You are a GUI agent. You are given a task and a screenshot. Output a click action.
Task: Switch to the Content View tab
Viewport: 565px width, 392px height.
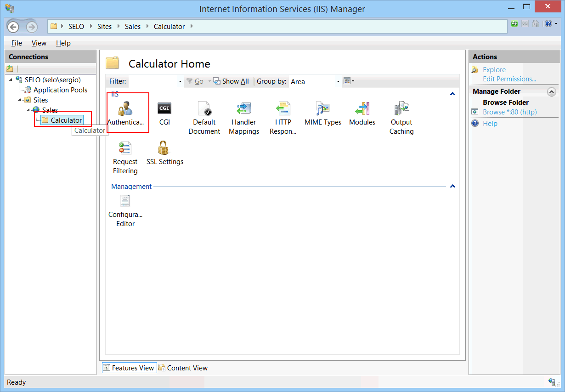183,368
